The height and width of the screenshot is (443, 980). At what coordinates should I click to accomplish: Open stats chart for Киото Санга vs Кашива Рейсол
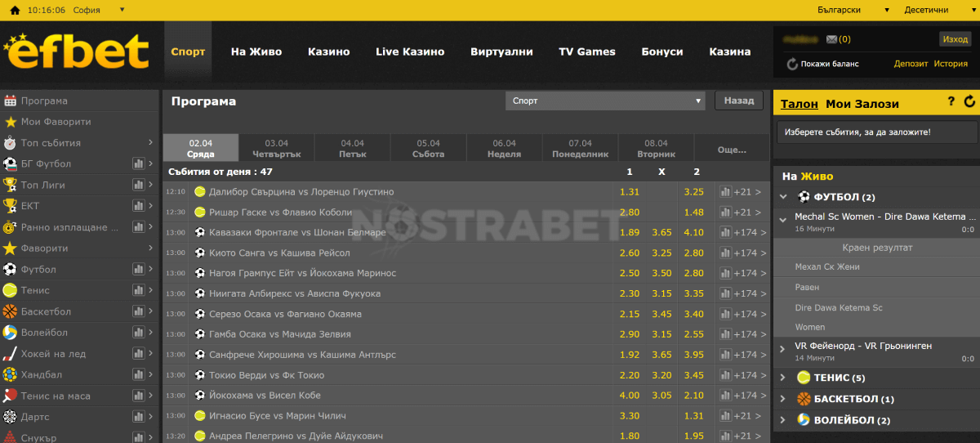[725, 253]
